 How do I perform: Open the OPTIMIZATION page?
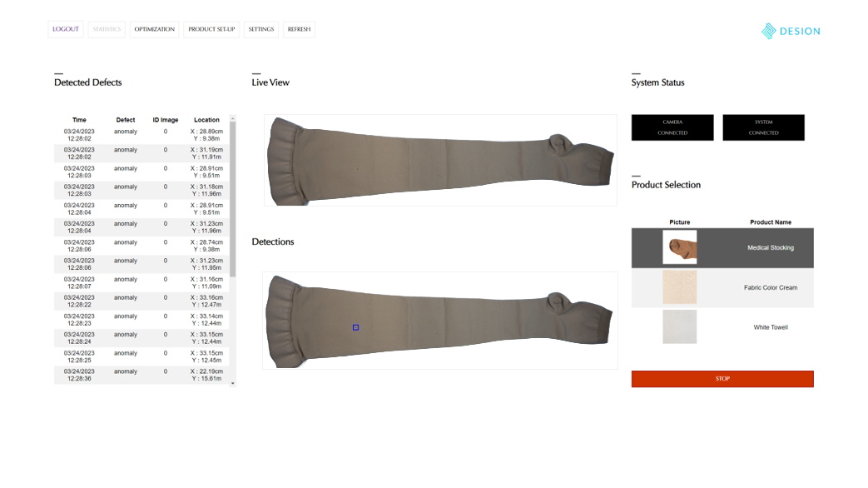pyautogui.click(x=155, y=29)
